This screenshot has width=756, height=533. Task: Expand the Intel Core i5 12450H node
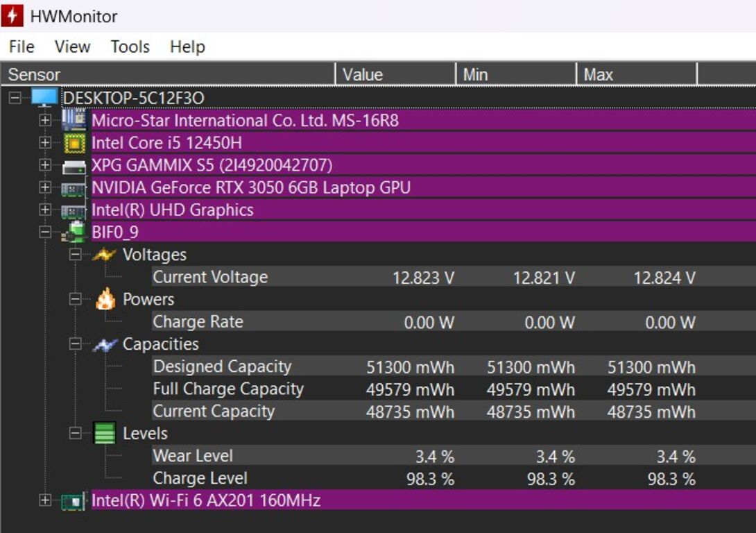pyautogui.click(x=45, y=142)
